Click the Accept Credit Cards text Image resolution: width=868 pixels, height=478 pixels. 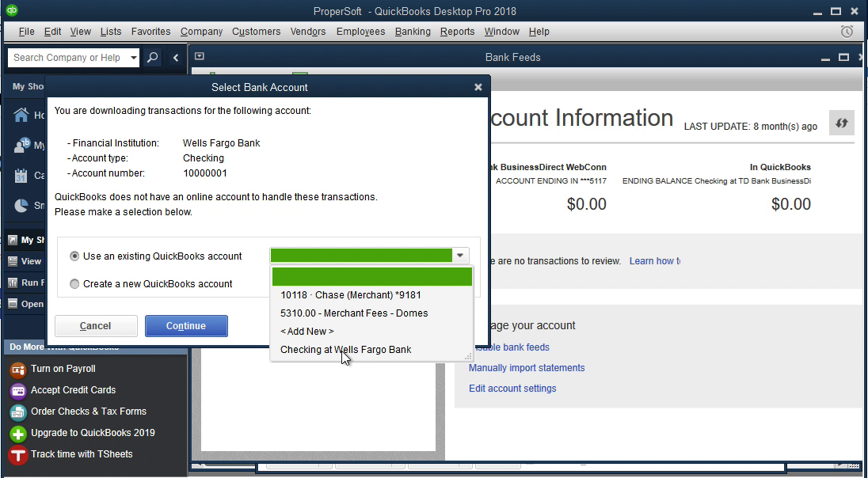tap(73, 390)
